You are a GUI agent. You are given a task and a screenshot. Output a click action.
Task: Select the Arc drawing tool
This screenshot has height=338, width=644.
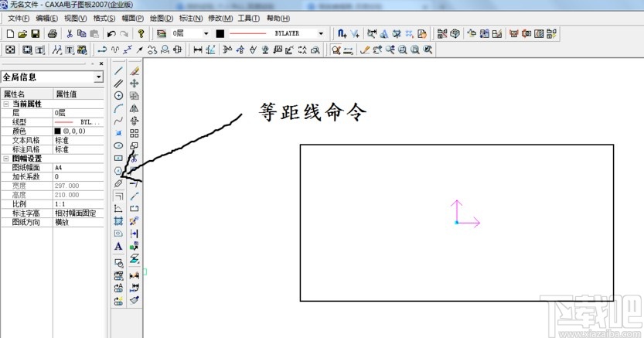pos(118,108)
